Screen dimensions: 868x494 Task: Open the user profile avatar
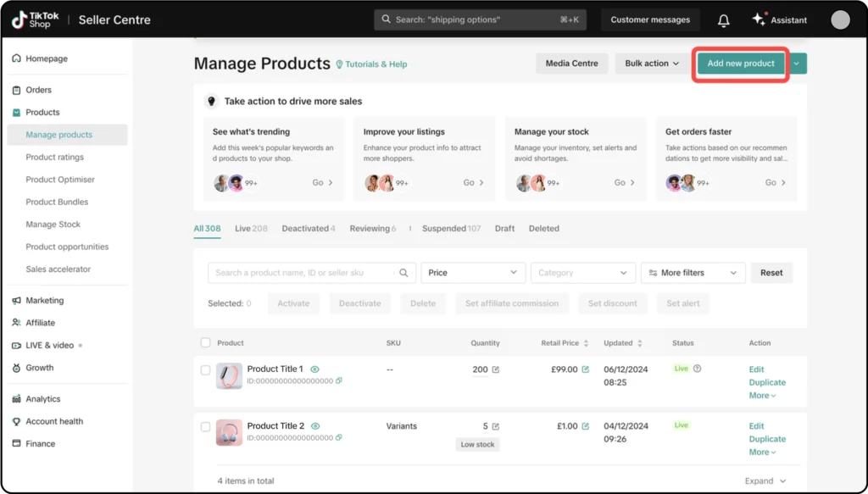[840, 20]
